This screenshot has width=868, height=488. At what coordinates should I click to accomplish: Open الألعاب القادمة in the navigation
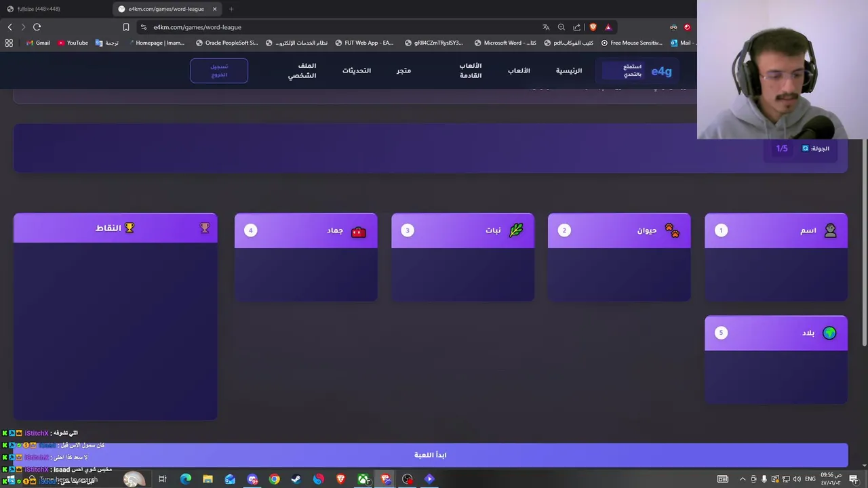tap(471, 70)
